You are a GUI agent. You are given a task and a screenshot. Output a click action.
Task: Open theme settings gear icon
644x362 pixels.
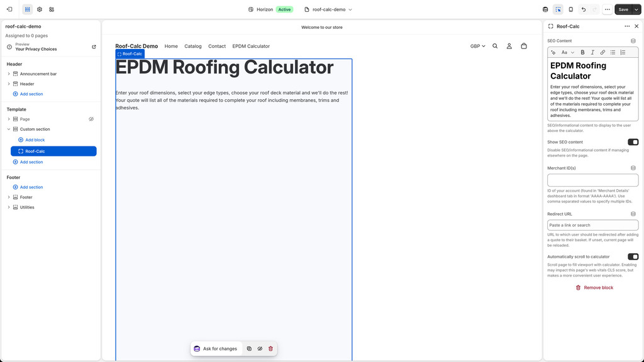40,9
